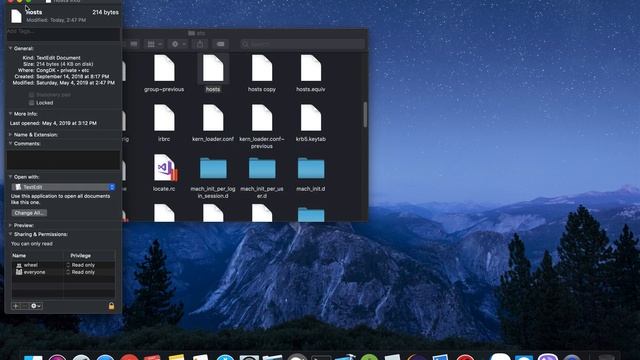Click the '214 bytes' size in Info header
640x360 pixels.
pos(105,12)
